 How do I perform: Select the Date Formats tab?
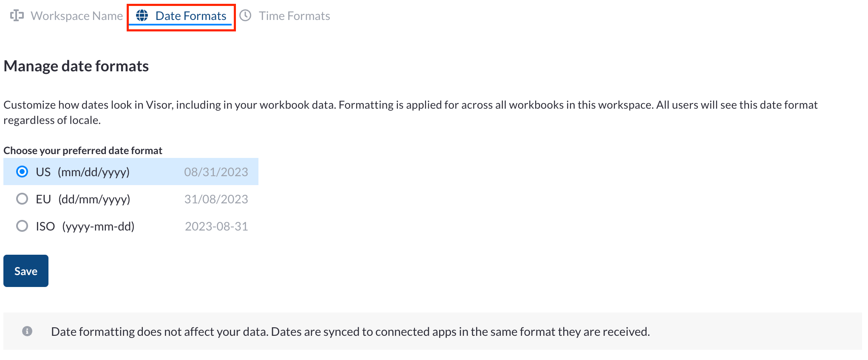coord(190,15)
